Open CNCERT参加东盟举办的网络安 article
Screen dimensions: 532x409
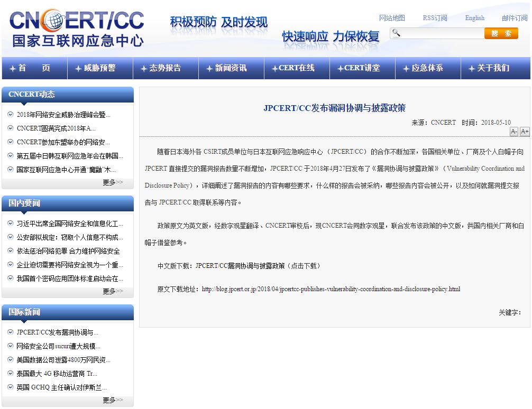pyautogui.click(x=63, y=142)
